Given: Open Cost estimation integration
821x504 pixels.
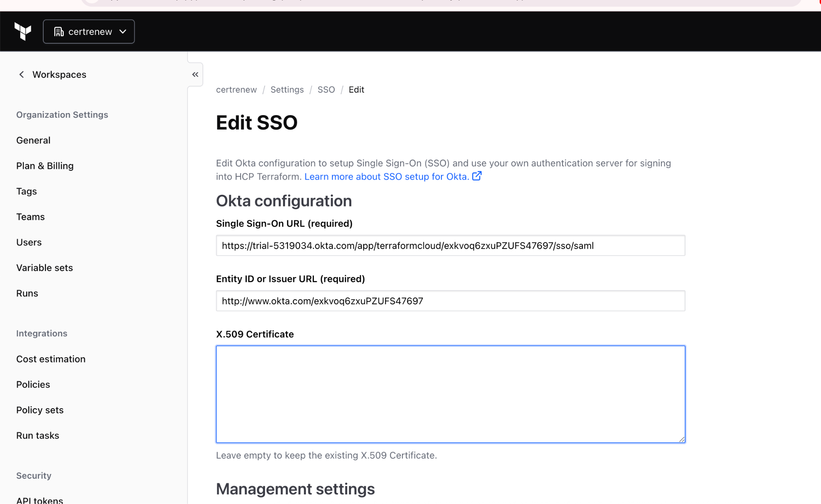Looking at the screenshot, I should [x=51, y=359].
